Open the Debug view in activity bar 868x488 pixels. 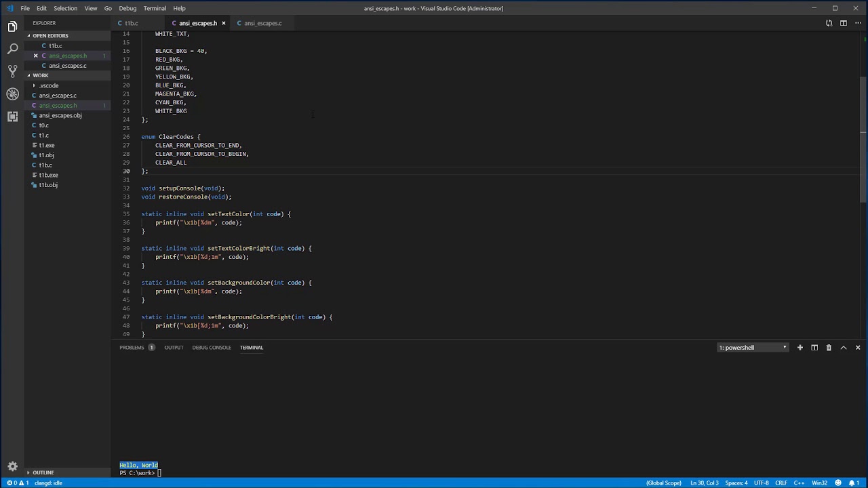coord(12,94)
